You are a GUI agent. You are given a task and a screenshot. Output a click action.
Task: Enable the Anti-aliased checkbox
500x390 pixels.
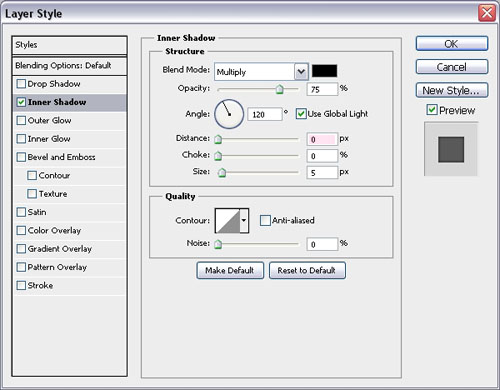coord(265,220)
